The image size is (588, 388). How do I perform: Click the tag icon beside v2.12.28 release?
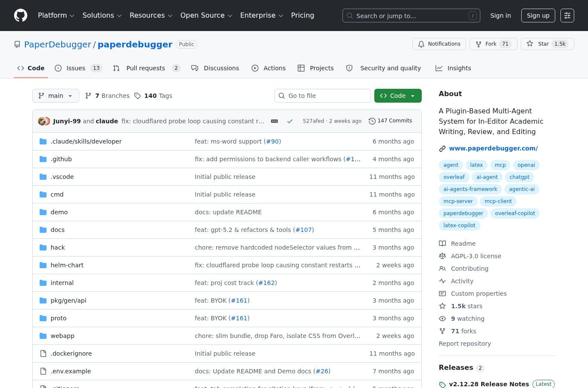pyautogui.click(x=442, y=385)
